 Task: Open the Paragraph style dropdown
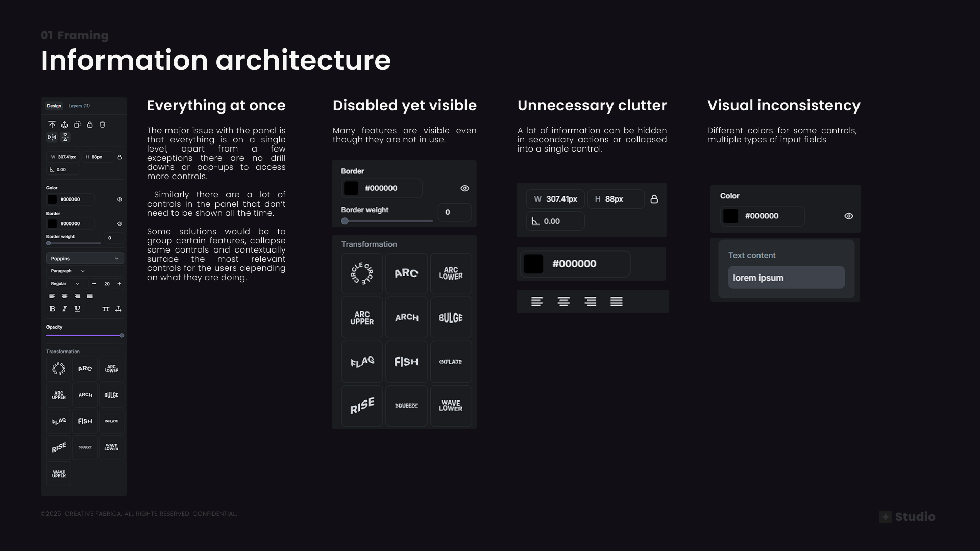(67, 271)
